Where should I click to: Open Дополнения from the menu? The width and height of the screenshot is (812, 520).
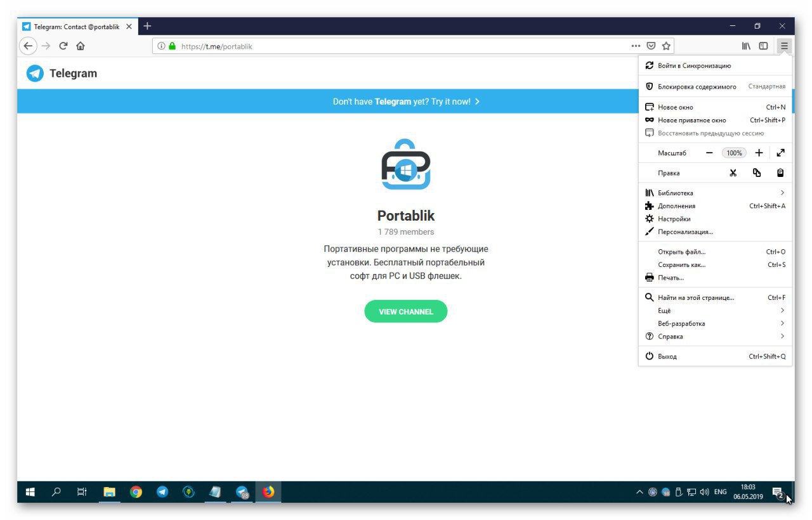coord(715,205)
